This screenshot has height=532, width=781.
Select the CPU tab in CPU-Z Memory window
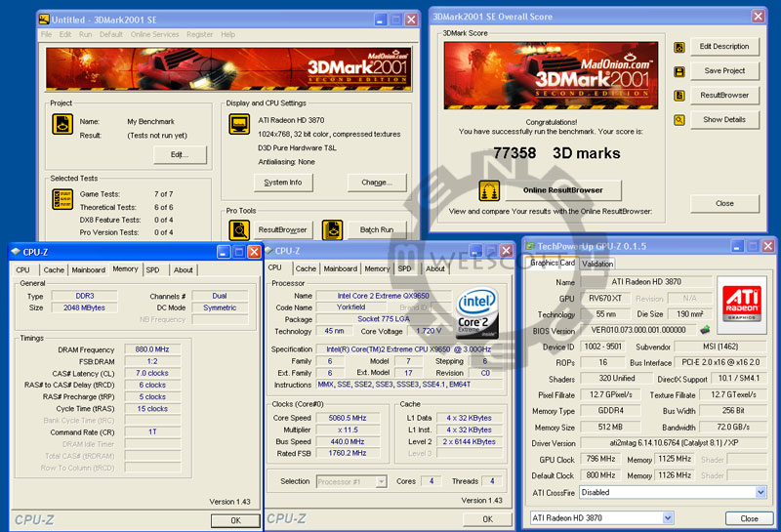[22, 270]
